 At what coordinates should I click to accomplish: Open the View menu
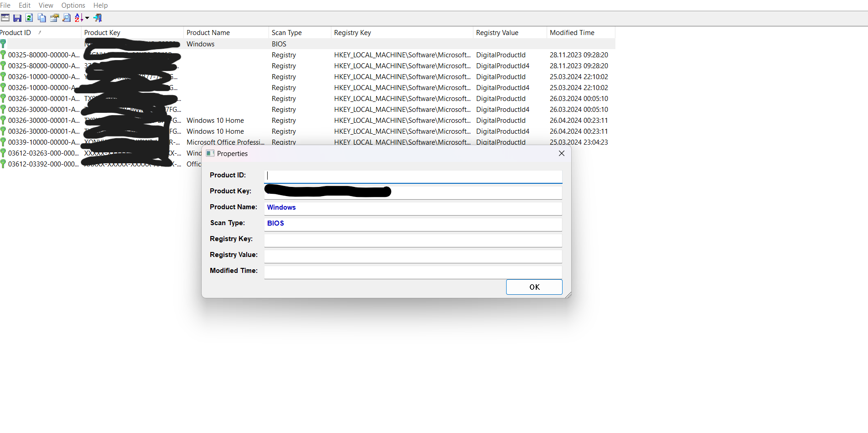46,5
